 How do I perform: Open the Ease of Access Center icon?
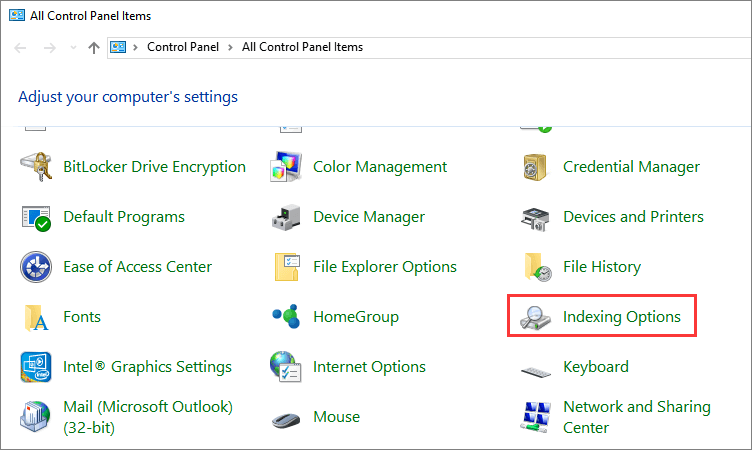[x=36, y=267]
